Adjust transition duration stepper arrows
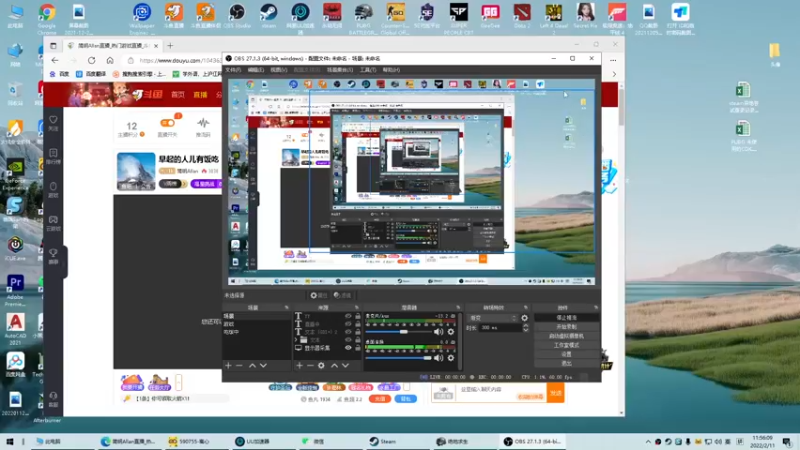The height and width of the screenshot is (450, 800). click(x=526, y=328)
